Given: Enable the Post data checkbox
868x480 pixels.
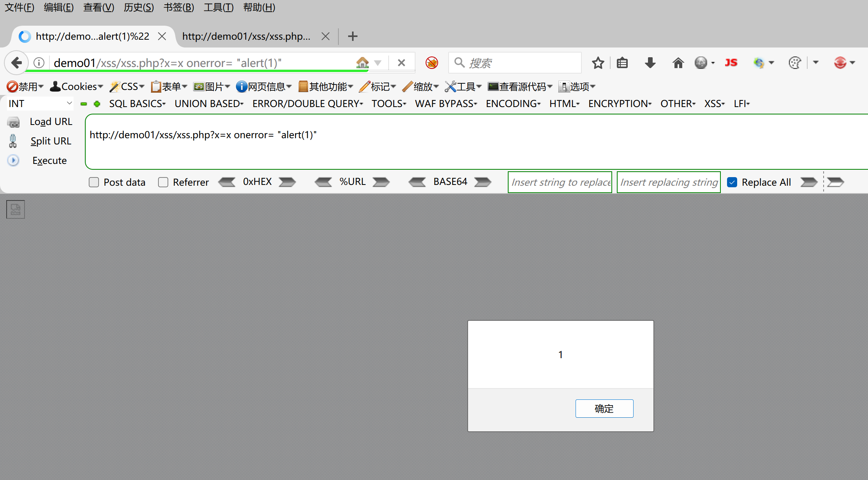Looking at the screenshot, I should [x=94, y=182].
